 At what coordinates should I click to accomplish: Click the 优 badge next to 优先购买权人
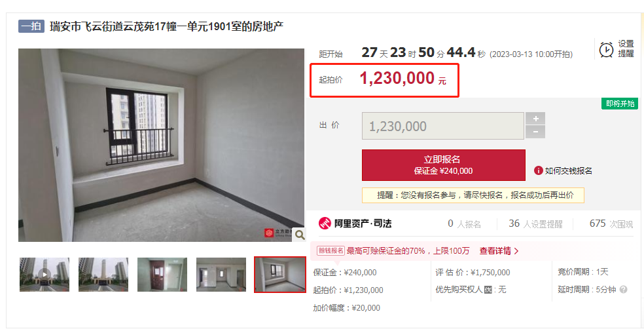(x=488, y=290)
